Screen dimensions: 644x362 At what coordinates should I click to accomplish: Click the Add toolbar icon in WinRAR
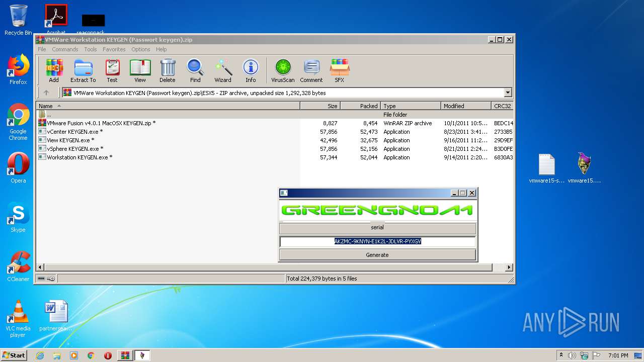(54, 70)
